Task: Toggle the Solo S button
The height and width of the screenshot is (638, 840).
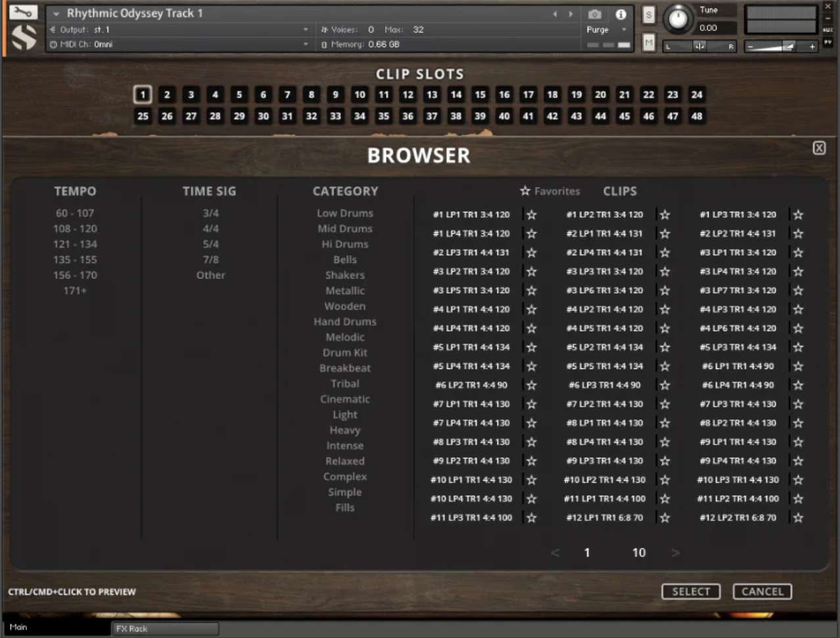Action: pyautogui.click(x=649, y=14)
